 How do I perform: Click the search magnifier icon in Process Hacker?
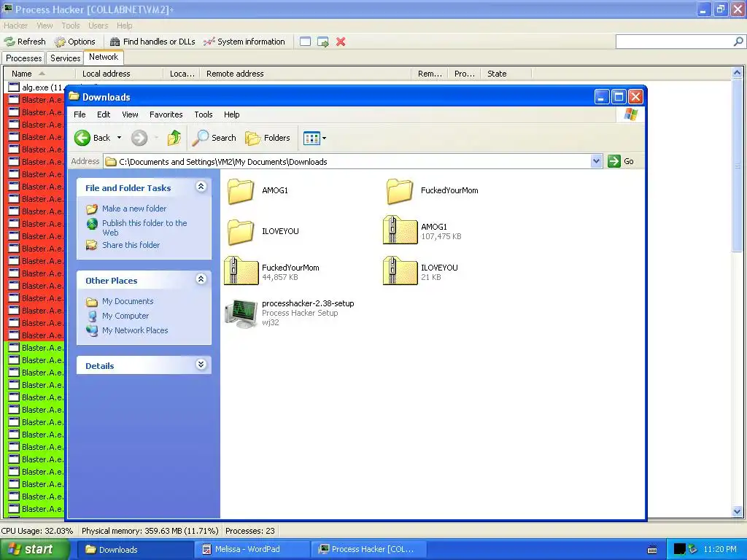[738, 42]
